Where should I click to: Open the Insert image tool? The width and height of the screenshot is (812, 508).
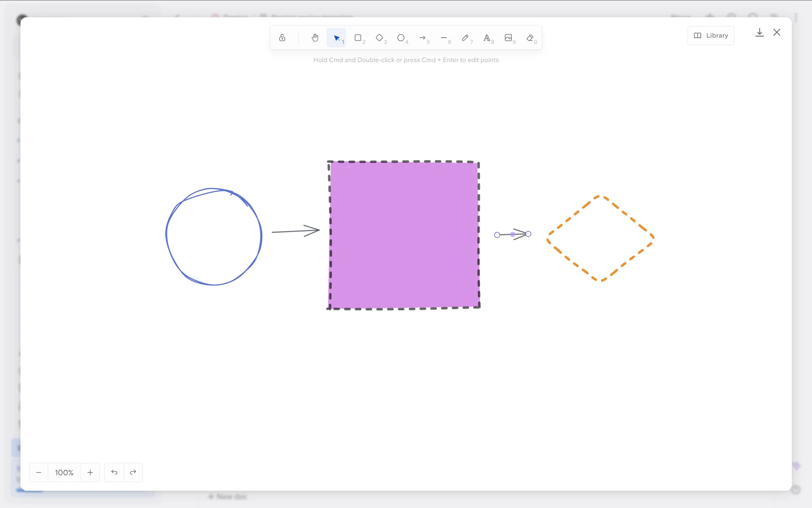508,38
